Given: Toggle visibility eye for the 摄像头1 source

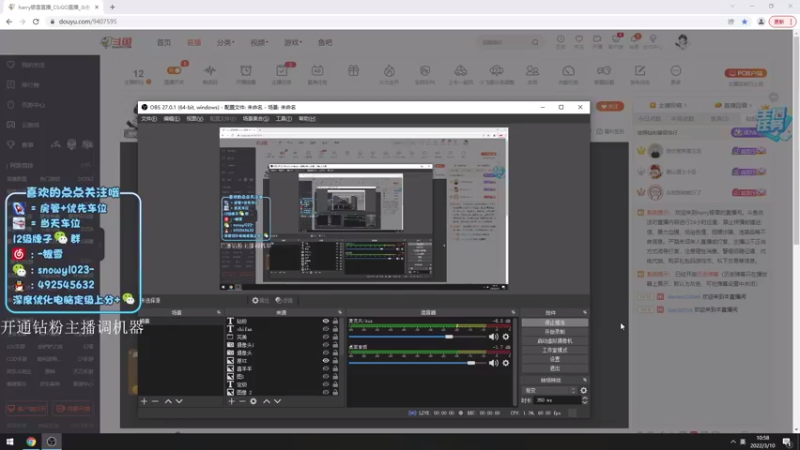Looking at the screenshot, I should coord(326,345).
